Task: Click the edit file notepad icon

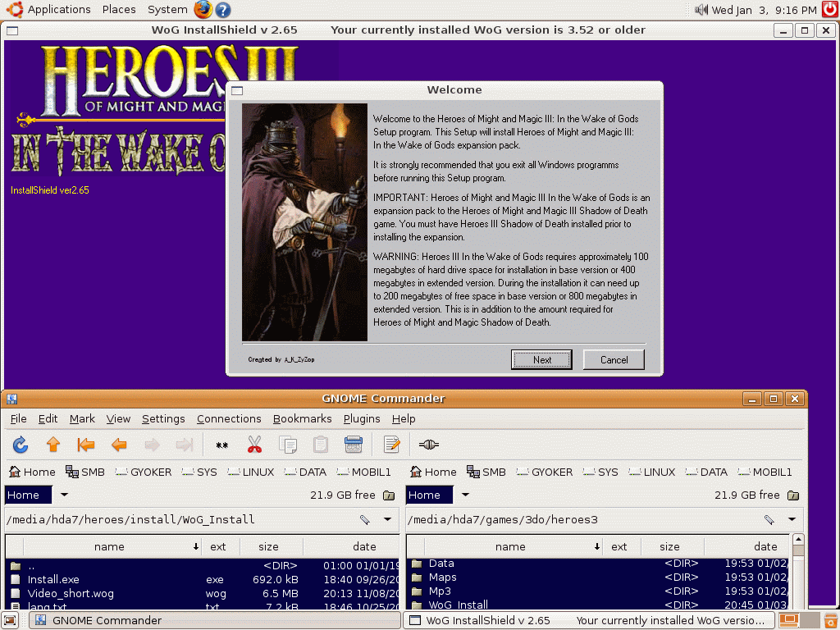Action: pyautogui.click(x=392, y=445)
